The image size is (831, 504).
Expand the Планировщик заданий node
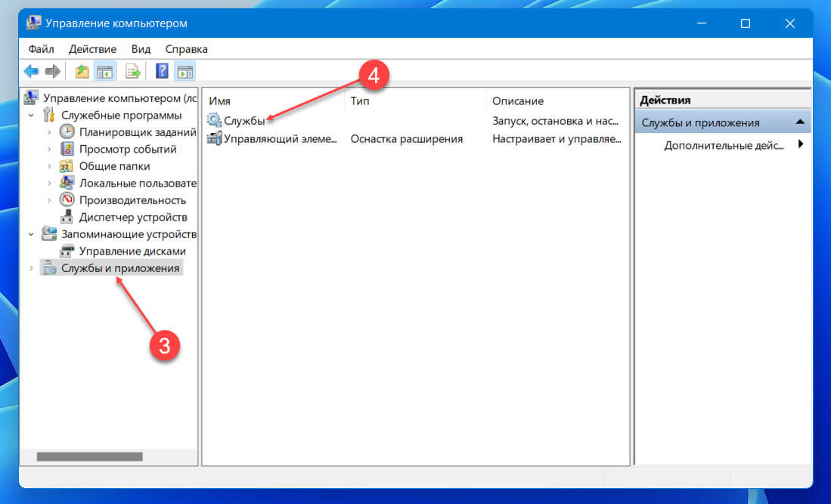click(49, 132)
